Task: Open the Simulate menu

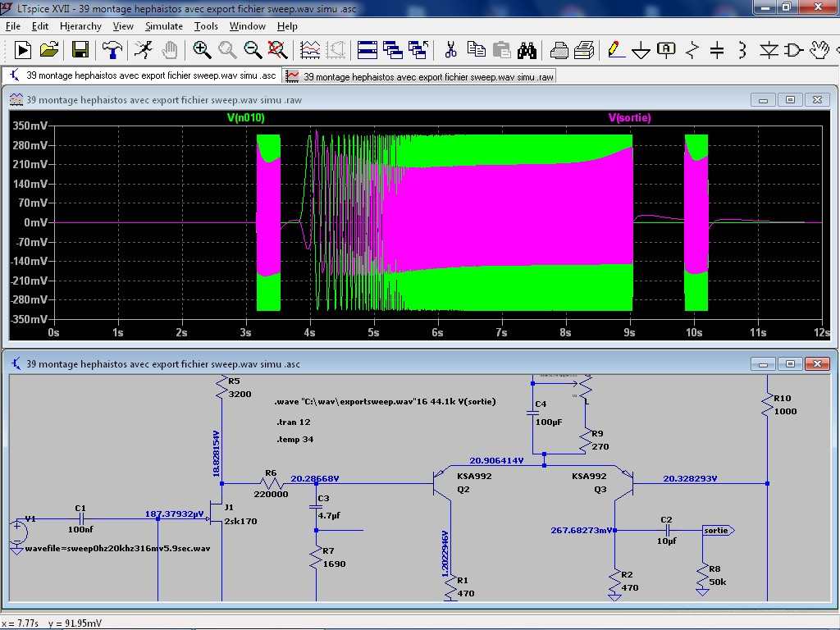Action: point(163,26)
